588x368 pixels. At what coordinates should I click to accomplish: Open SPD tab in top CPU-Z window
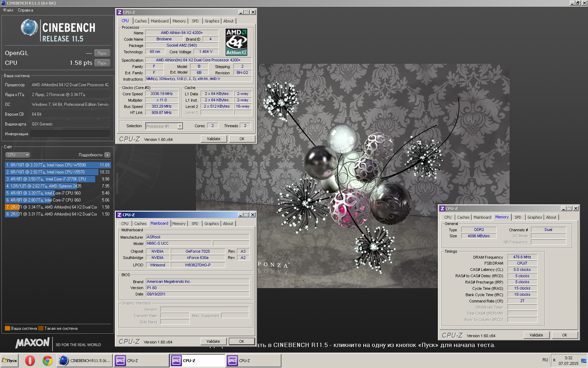click(195, 21)
